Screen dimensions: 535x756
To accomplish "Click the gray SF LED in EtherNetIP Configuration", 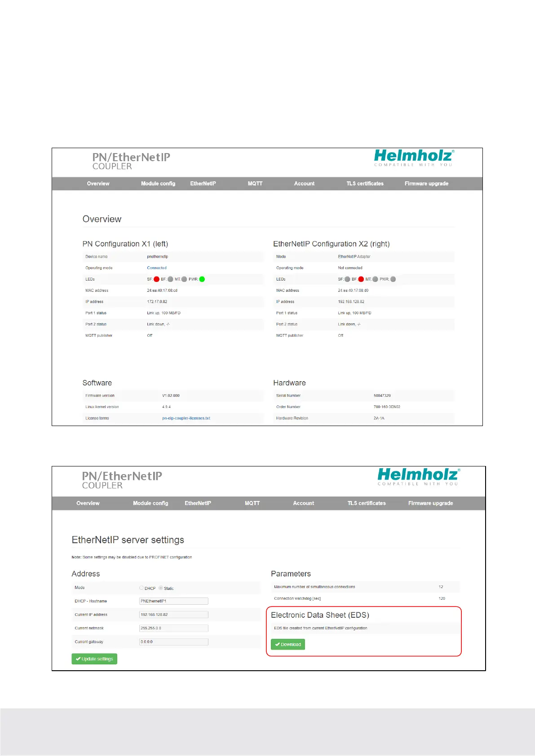I will click(347, 279).
